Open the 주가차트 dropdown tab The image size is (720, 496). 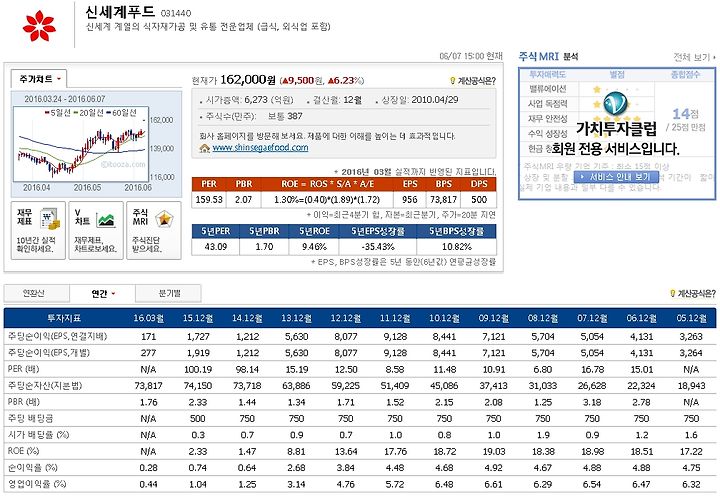click(x=39, y=79)
